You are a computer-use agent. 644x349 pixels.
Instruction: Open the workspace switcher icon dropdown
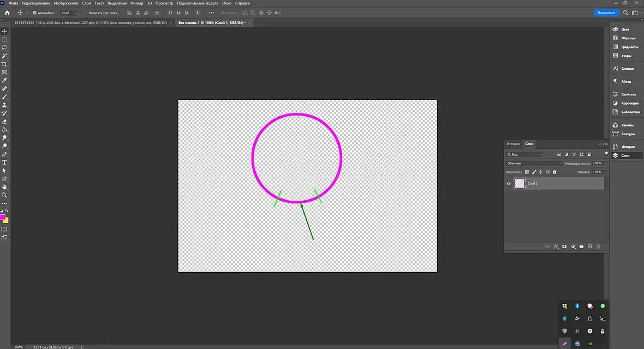(x=636, y=13)
